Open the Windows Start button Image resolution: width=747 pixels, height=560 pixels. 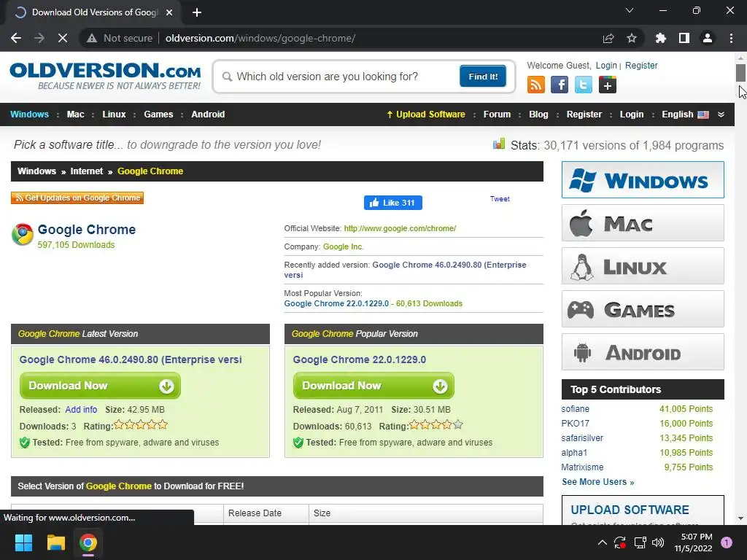[23, 542]
